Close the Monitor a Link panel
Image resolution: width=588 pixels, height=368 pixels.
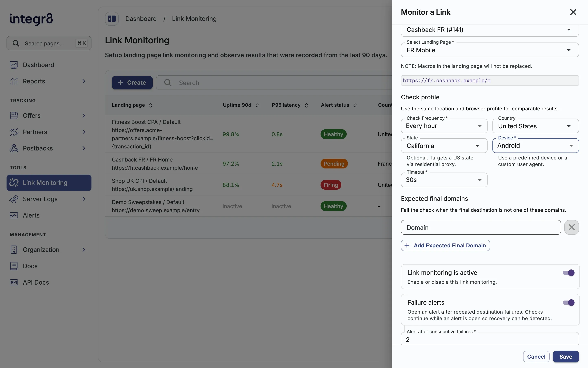tap(573, 12)
